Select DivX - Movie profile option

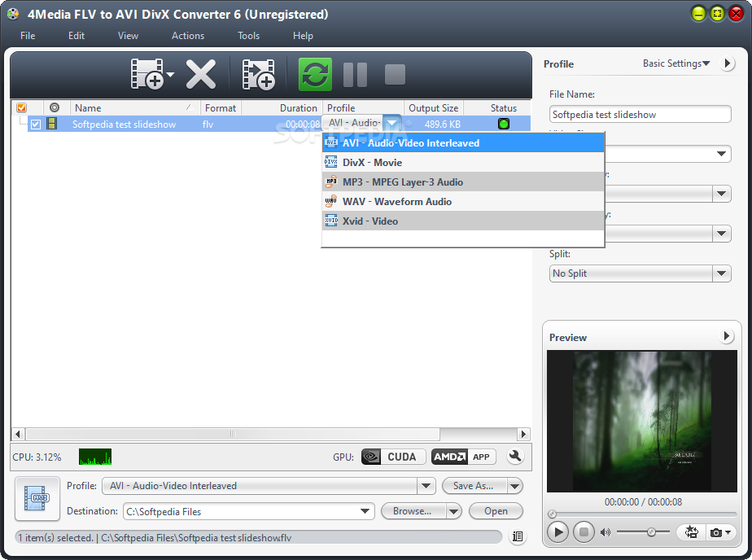(463, 163)
